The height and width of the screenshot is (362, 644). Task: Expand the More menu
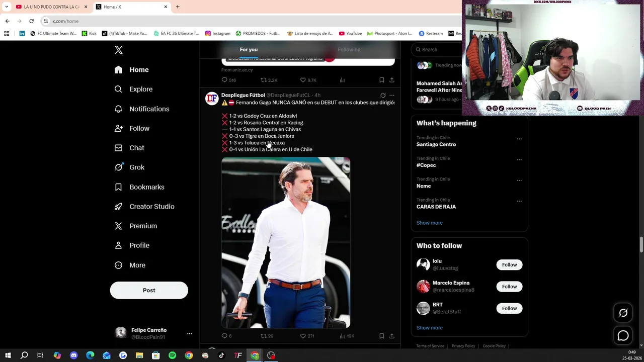130,265
